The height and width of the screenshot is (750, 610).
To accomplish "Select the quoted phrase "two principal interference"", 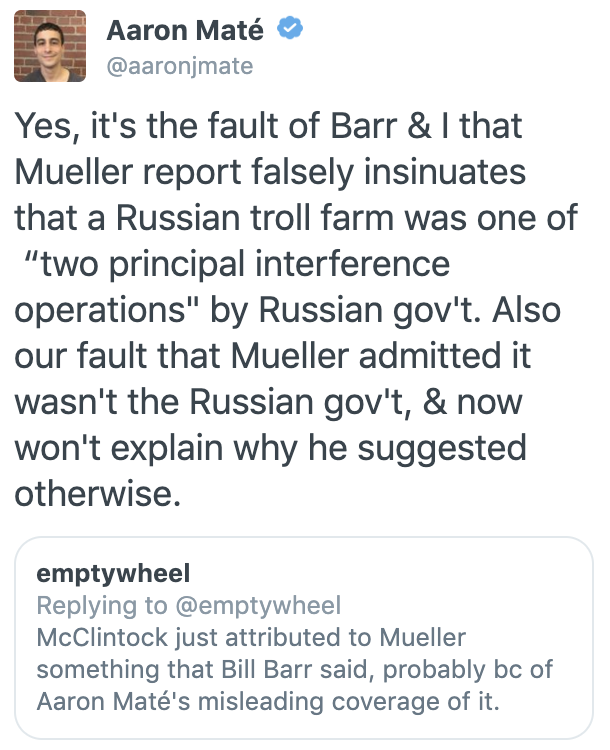I will tap(238, 264).
